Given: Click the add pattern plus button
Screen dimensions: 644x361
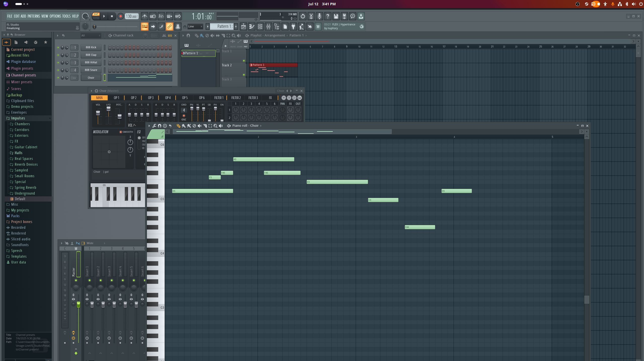Looking at the screenshot, I should coord(236,26).
